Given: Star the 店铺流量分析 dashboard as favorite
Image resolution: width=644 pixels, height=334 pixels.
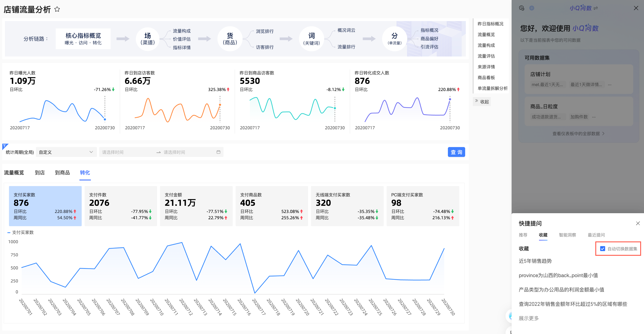Looking at the screenshot, I should [57, 9].
